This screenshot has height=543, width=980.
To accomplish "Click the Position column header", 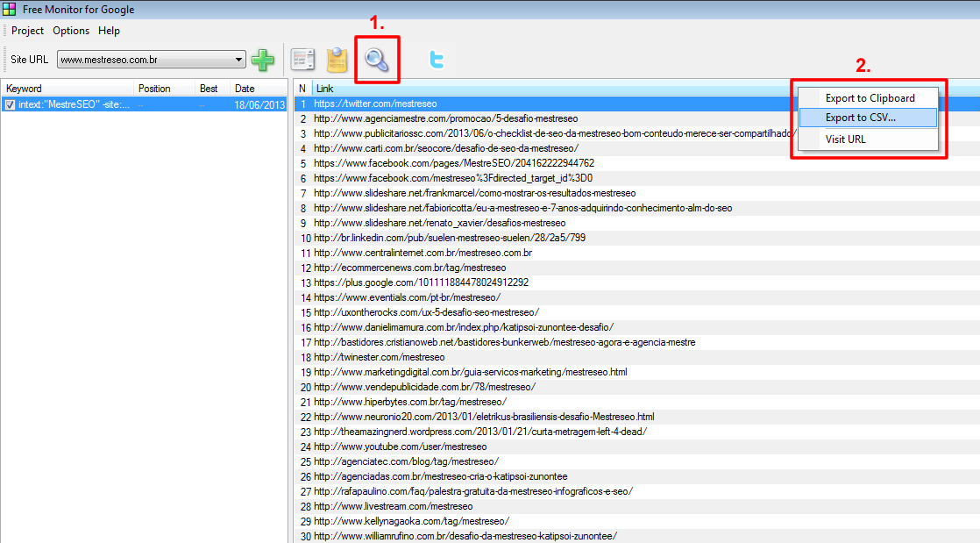I will click(163, 89).
